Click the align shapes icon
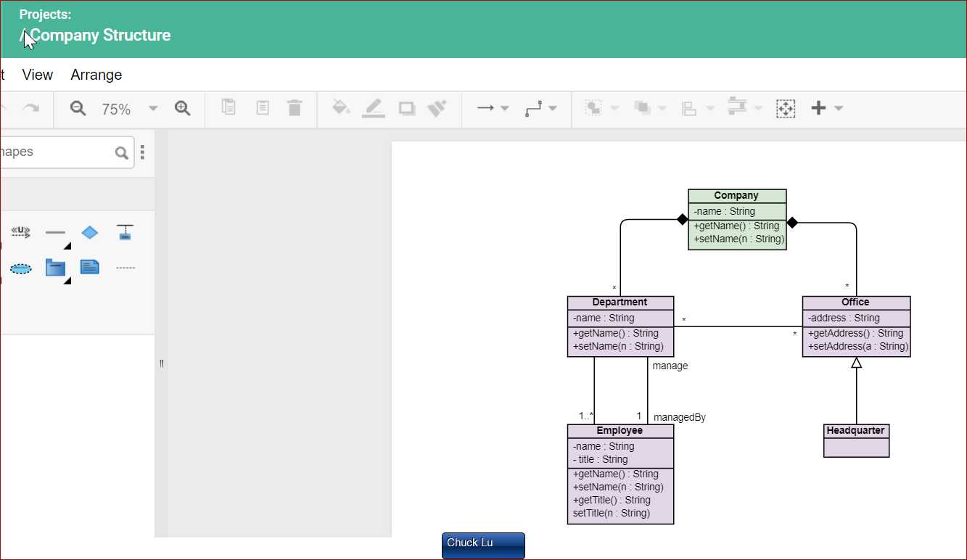This screenshot has height=560, width=967. (x=689, y=108)
